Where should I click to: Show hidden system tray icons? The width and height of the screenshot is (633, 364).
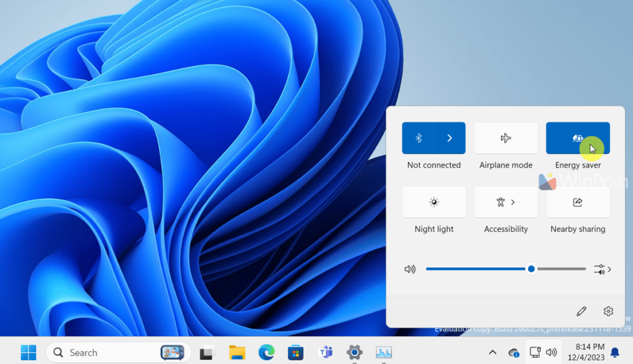493,353
